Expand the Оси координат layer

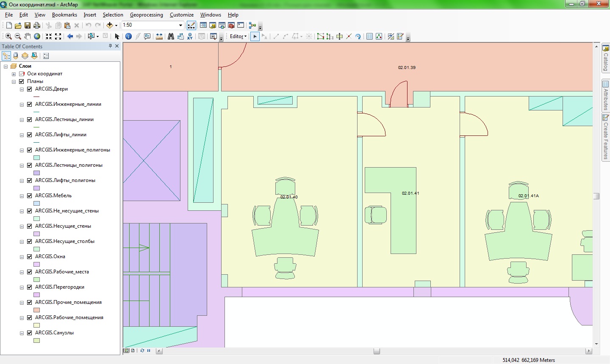click(x=14, y=74)
